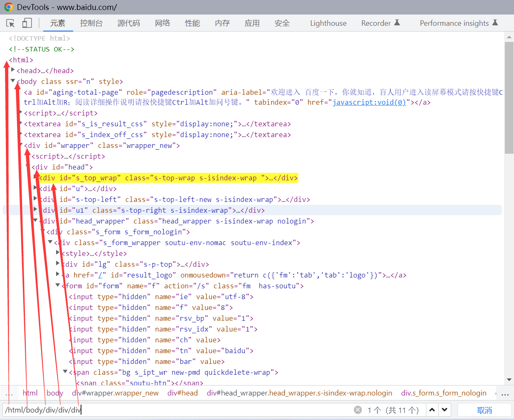Collapse the span bg s_ipt_wr node
This screenshot has height=420, width=514.
[65, 372]
